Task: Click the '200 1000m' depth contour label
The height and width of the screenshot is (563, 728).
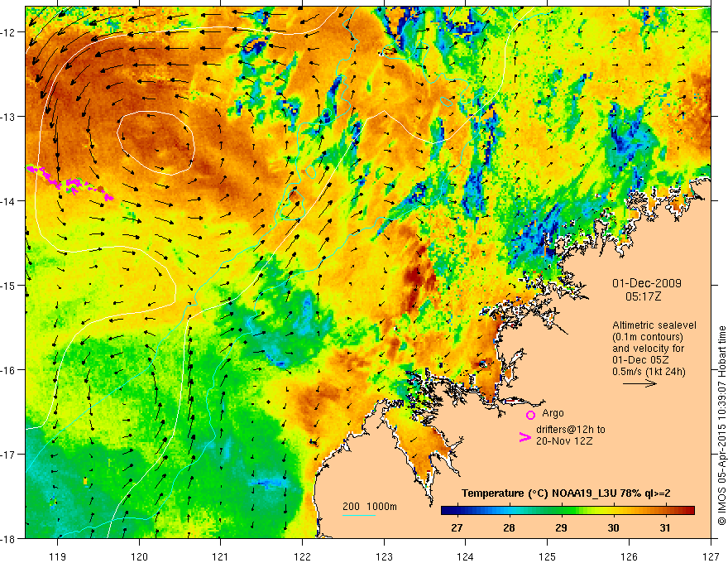Action: tap(370, 507)
